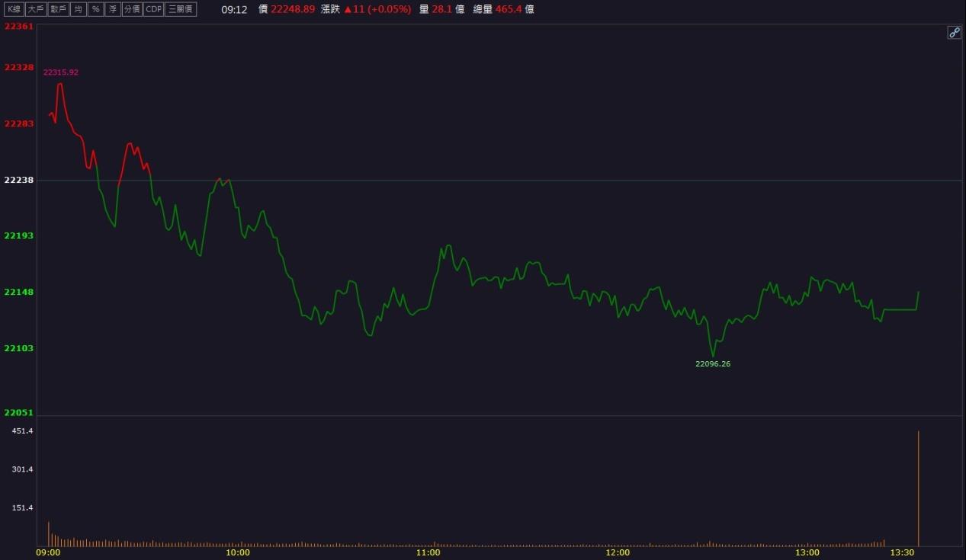Click the 465.4 total volume value

[509, 9]
